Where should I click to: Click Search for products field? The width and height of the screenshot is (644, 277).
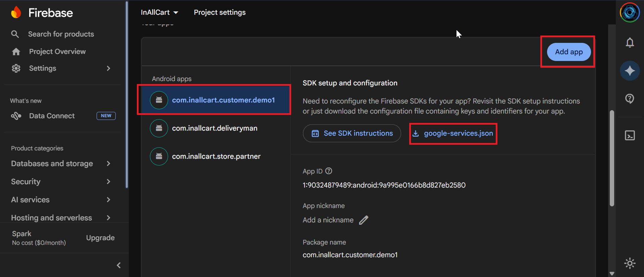click(61, 34)
